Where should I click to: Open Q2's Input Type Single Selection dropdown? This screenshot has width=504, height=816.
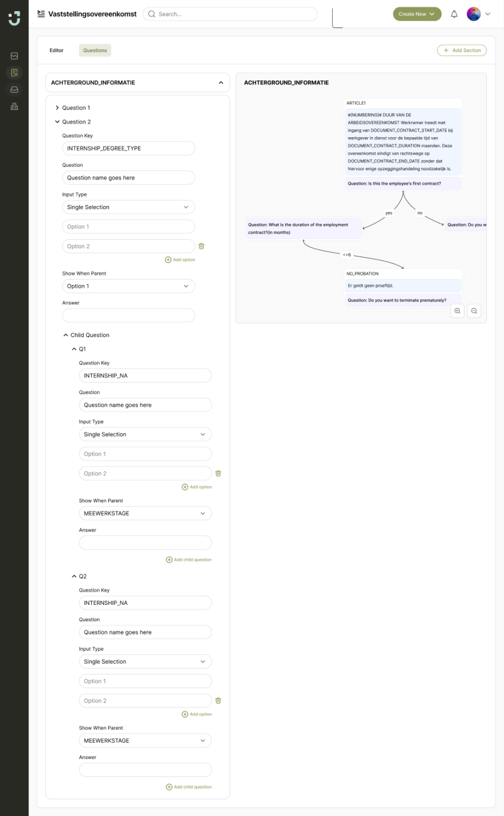[x=146, y=662]
